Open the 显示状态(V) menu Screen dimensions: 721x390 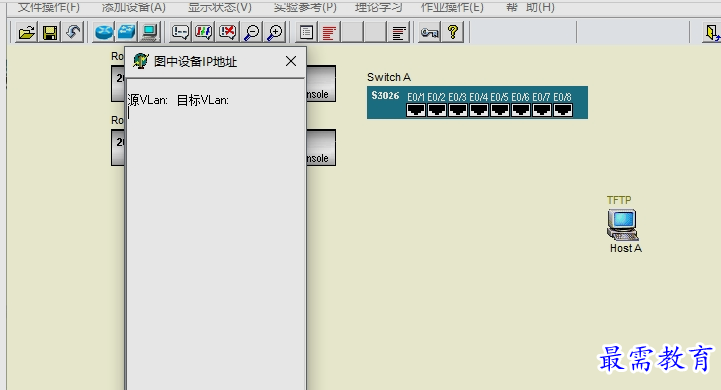tap(220, 7)
